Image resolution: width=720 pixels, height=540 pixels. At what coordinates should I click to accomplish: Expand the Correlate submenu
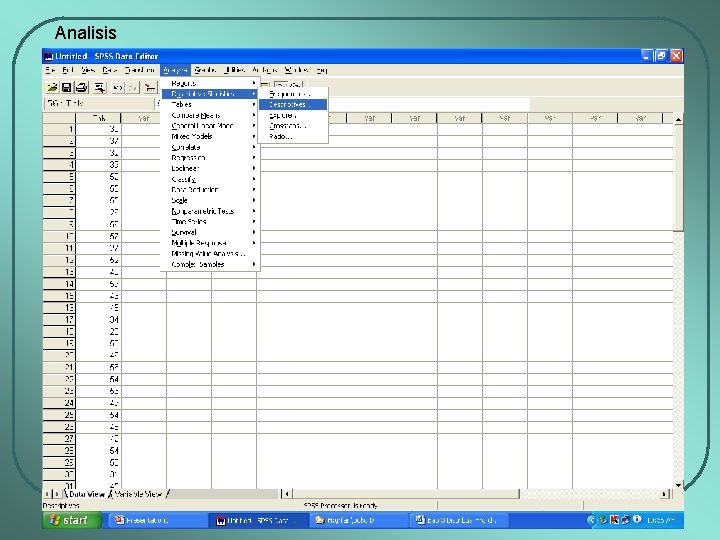pyautogui.click(x=210, y=147)
